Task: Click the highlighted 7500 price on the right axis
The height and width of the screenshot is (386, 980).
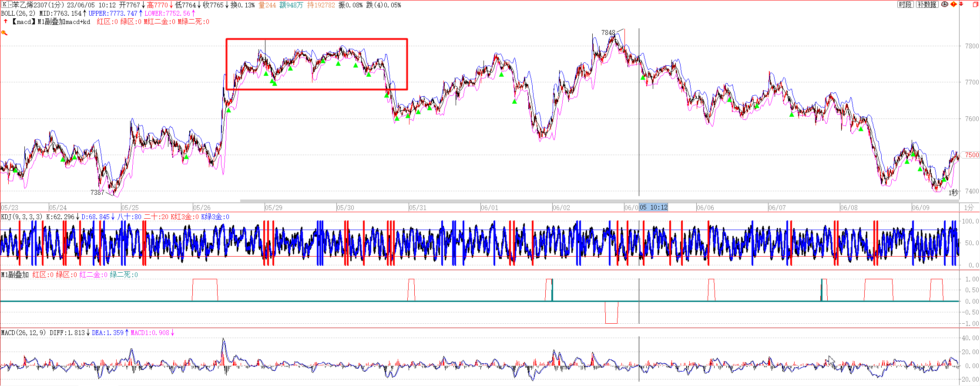Action: [x=971, y=155]
